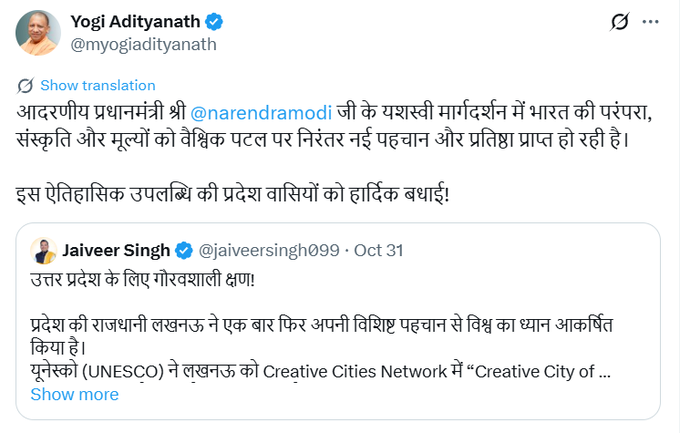Open the Jaiveer Singh display name

click(x=117, y=250)
